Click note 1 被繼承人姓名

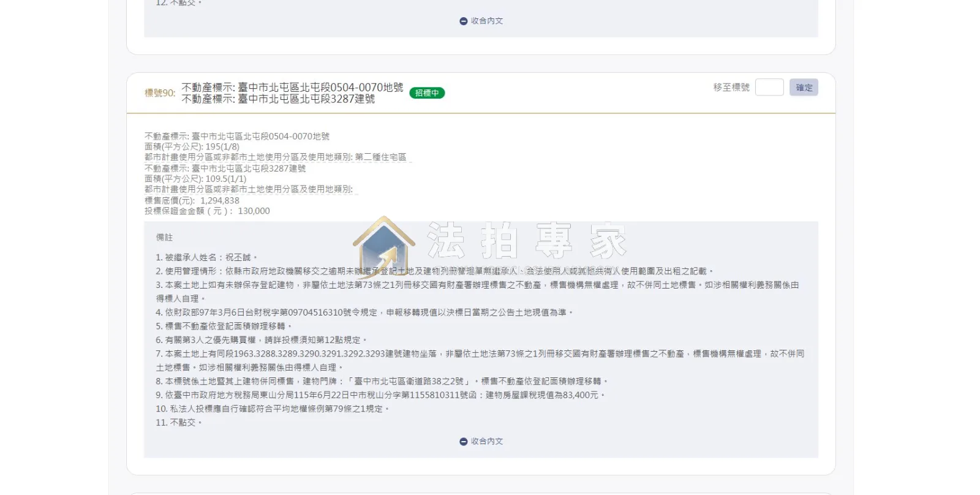coord(207,257)
